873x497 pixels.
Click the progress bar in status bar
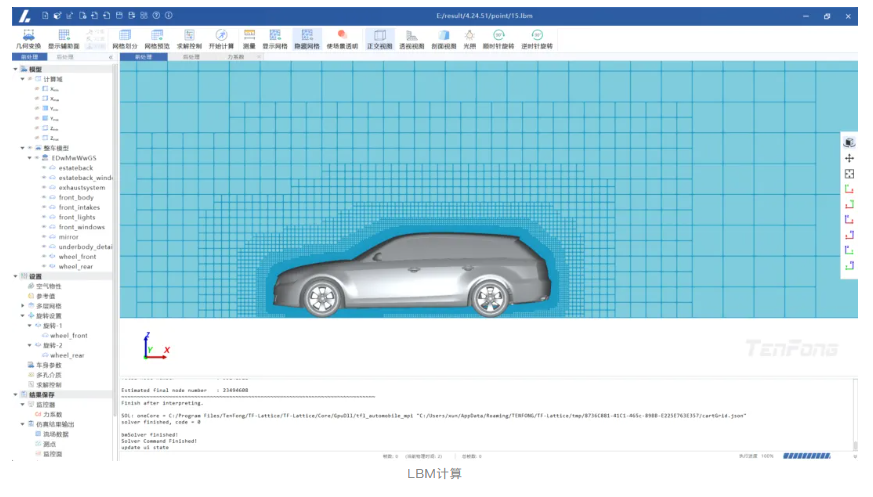[806, 455]
